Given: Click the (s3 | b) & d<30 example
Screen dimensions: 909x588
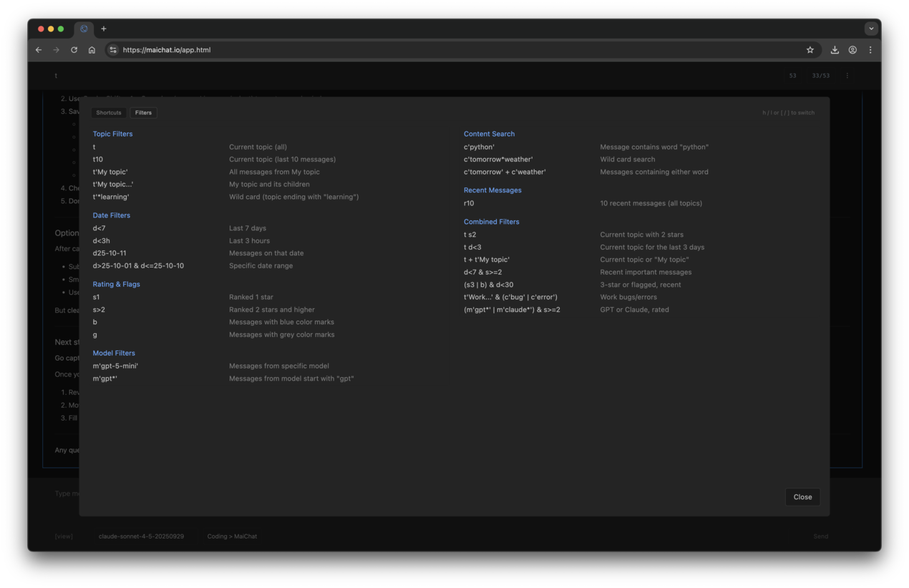Looking at the screenshot, I should pos(488,285).
